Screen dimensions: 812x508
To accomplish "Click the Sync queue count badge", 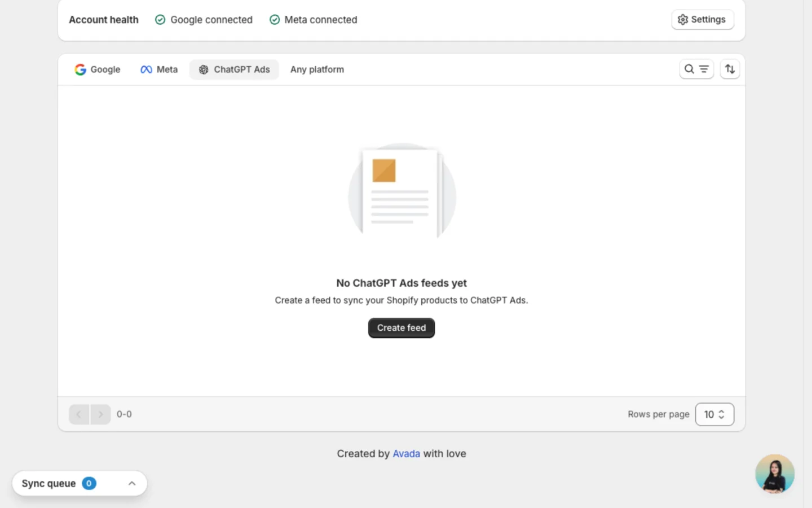I will click(89, 484).
